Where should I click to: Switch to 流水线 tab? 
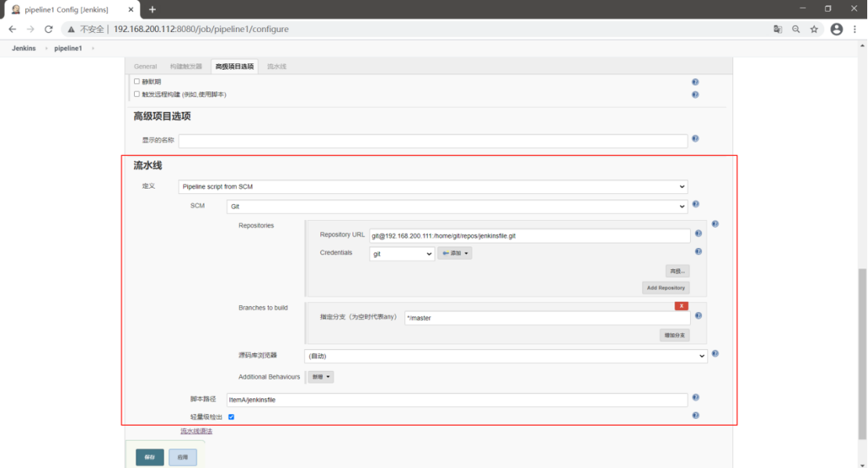(277, 67)
